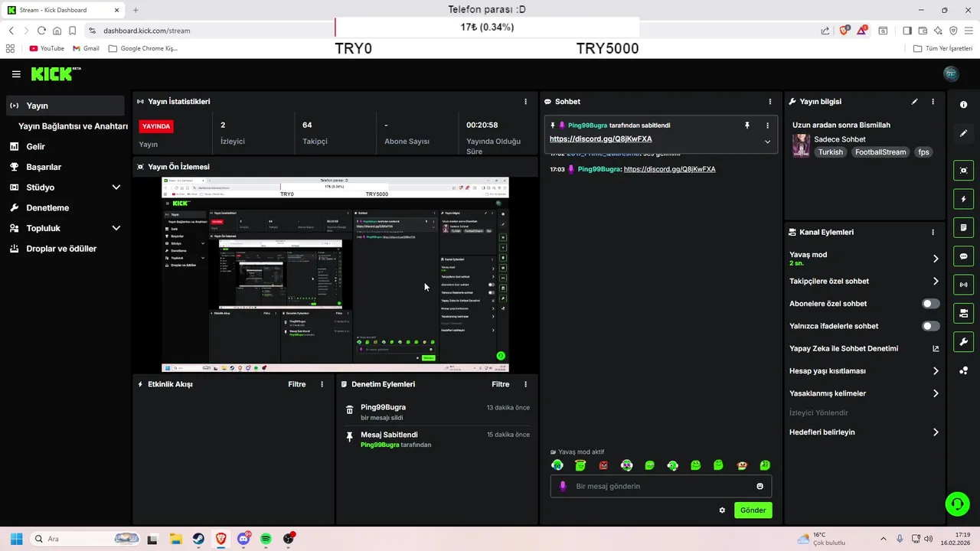Open Hedefleri belirleyin arrow
This screenshot has width=980, height=551.
pyautogui.click(x=936, y=432)
